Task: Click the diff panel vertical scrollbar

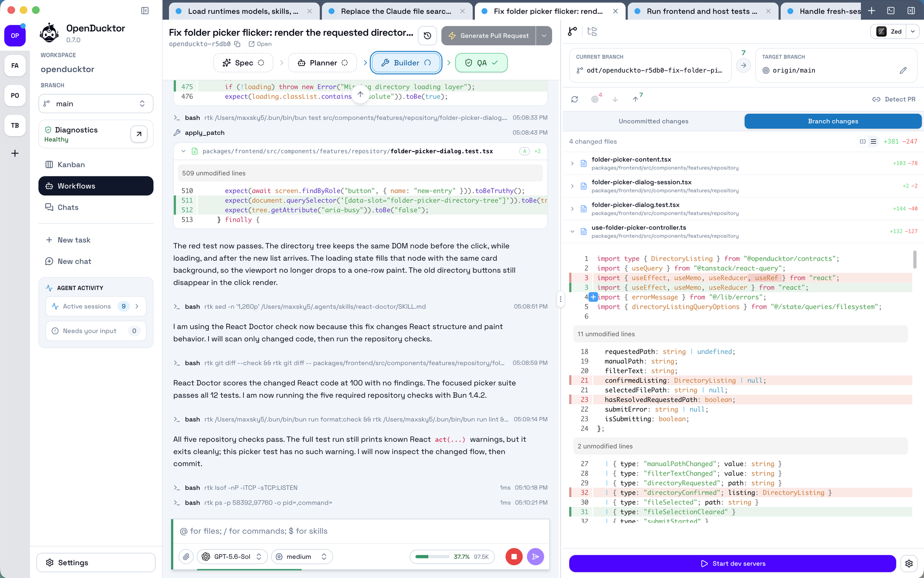Action: click(x=915, y=259)
